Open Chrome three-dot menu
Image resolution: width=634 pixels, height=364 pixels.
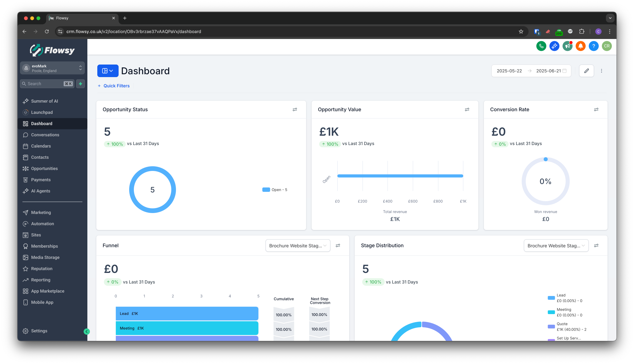point(610,32)
